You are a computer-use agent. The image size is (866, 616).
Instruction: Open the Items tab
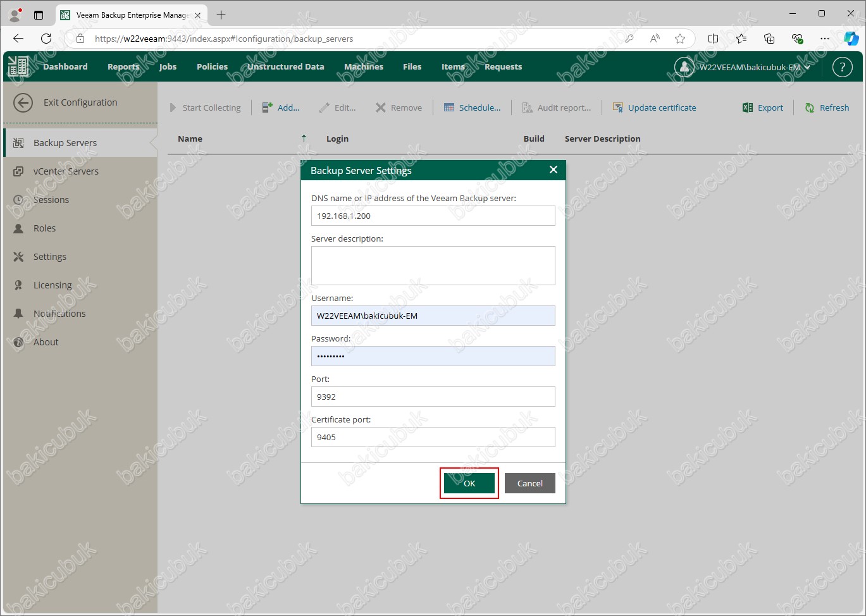coord(453,66)
